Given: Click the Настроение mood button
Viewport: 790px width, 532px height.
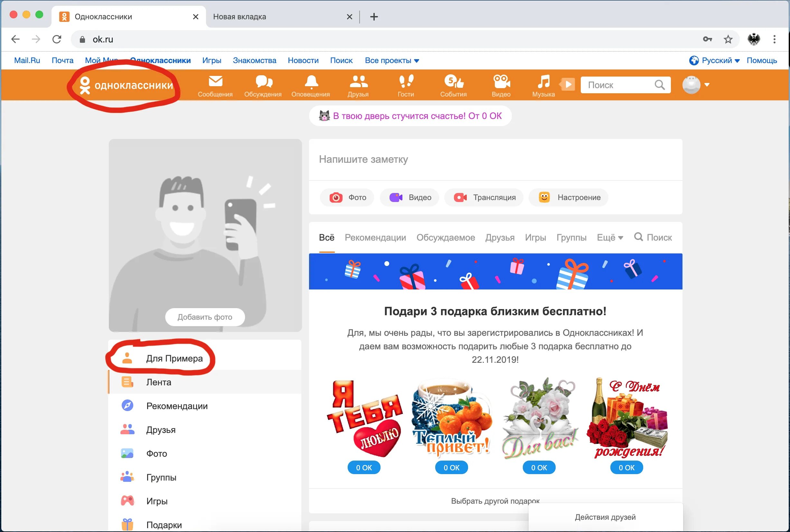Looking at the screenshot, I should coord(569,197).
